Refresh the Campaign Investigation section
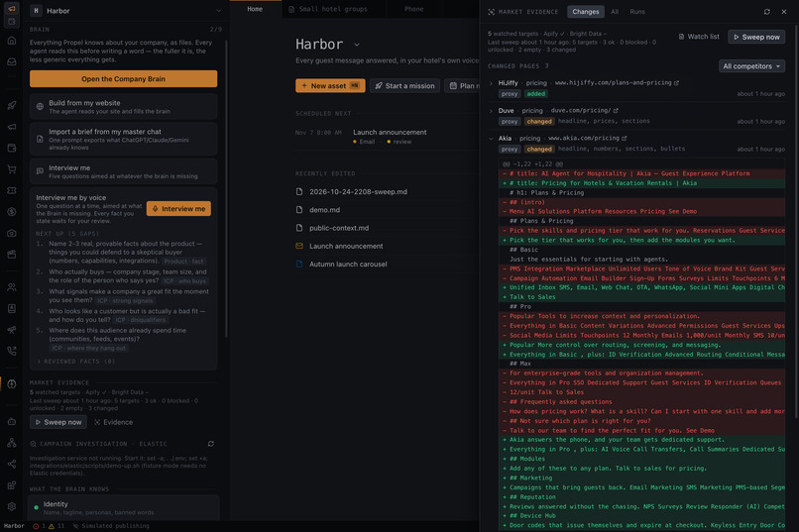Viewport: 799px width, 532px height. coord(211,444)
